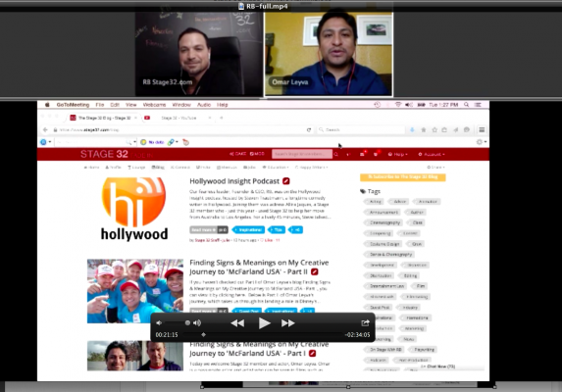Select the RB Stage32.com webcam feed

[x=199, y=54]
